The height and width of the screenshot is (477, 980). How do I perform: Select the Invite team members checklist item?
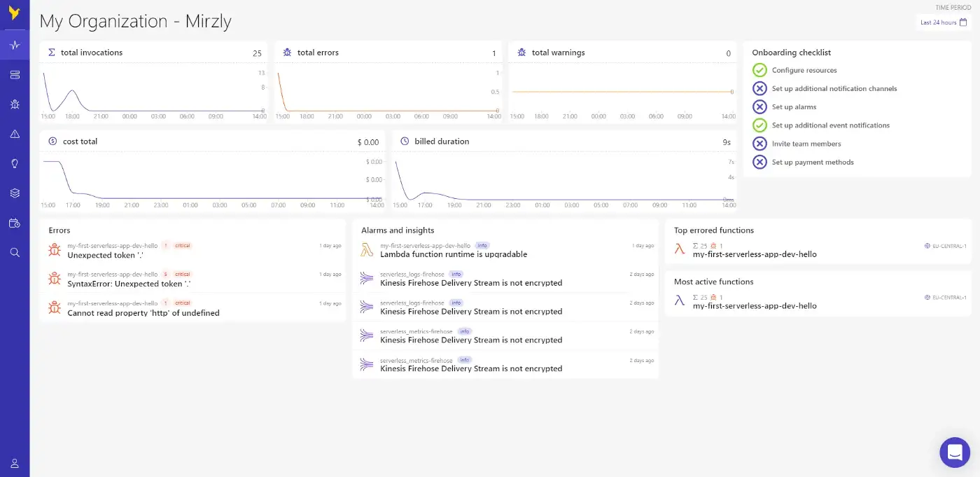tap(806, 144)
